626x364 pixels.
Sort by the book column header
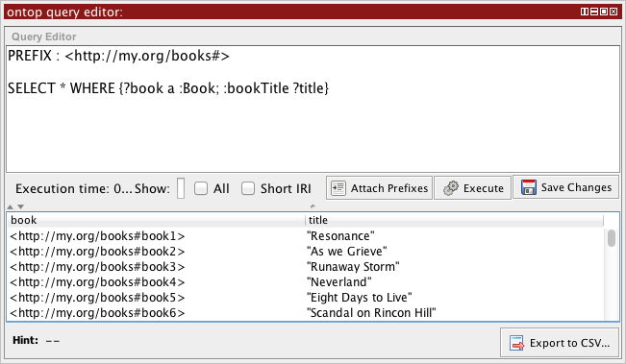click(x=156, y=220)
